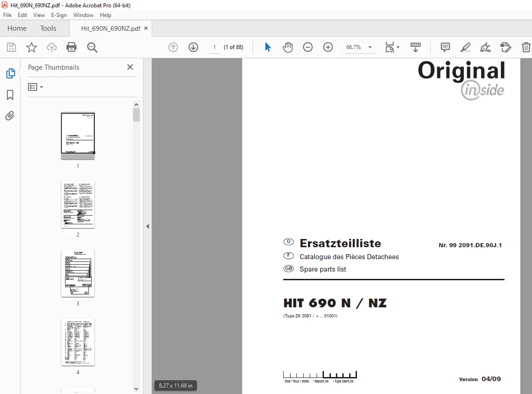This screenshot has height=394, width=532.
Task: Select the Highlight text pen tool
Action: click(x=466, y=47)
